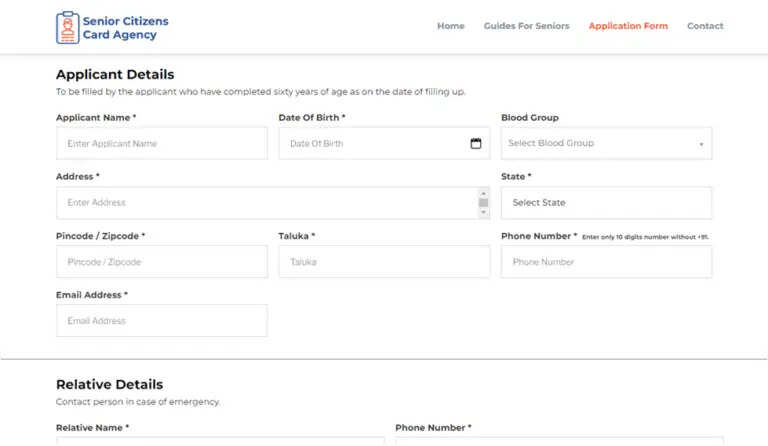Open the Date Of Birth calendar icon
Image resolution: width=768 pixels, height=446 pixels.
point(476,143)
